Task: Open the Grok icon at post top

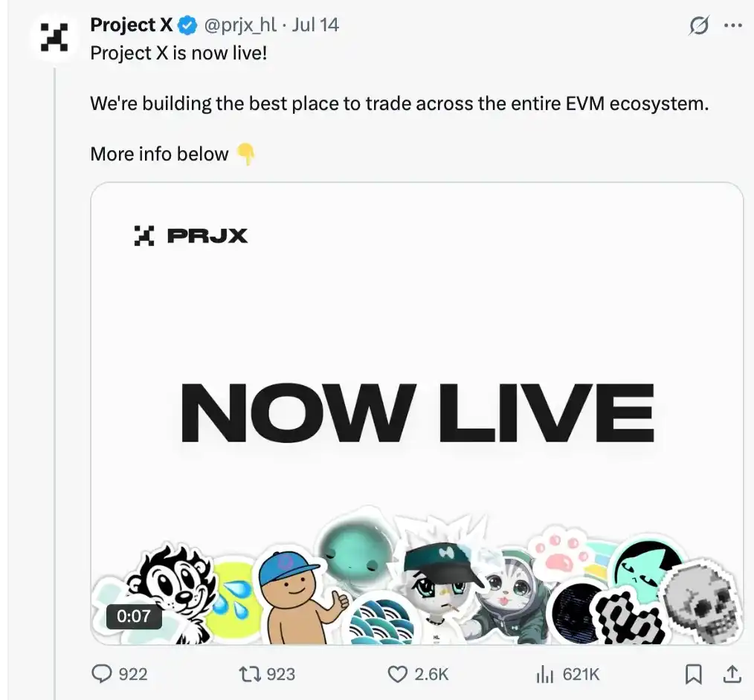Action: tap(699, 26)
